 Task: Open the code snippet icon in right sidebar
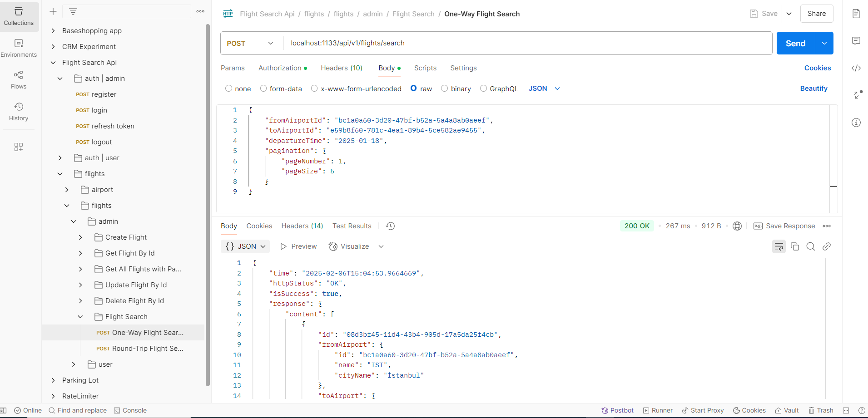[x=856, y=68]
